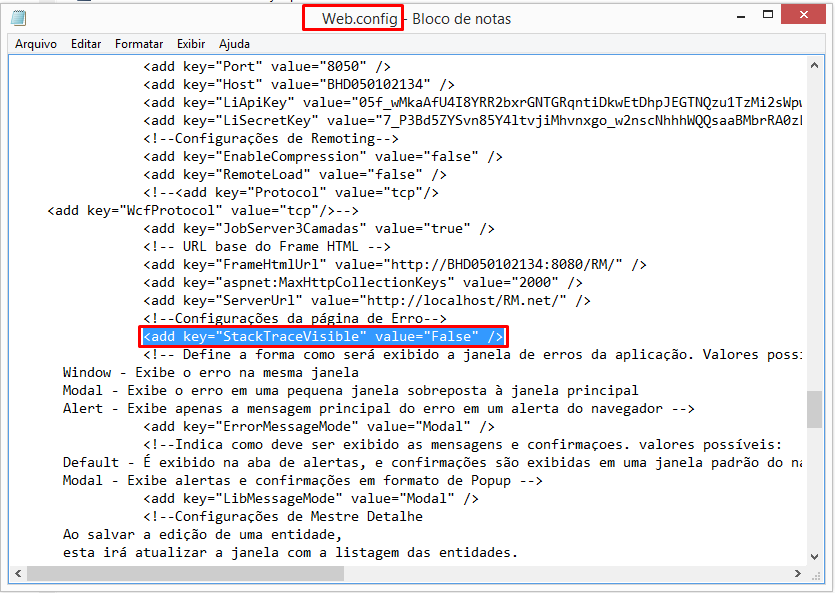
Task: Click the LiApiKey line
Action: pyautogui.click(x=472, y=103)
